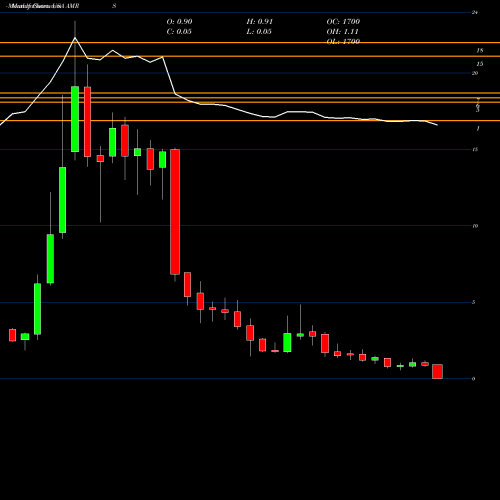This screenshot has height=500, width=500.
Task: Click the 'OC: 1700' reading
Action: point(343,22)
